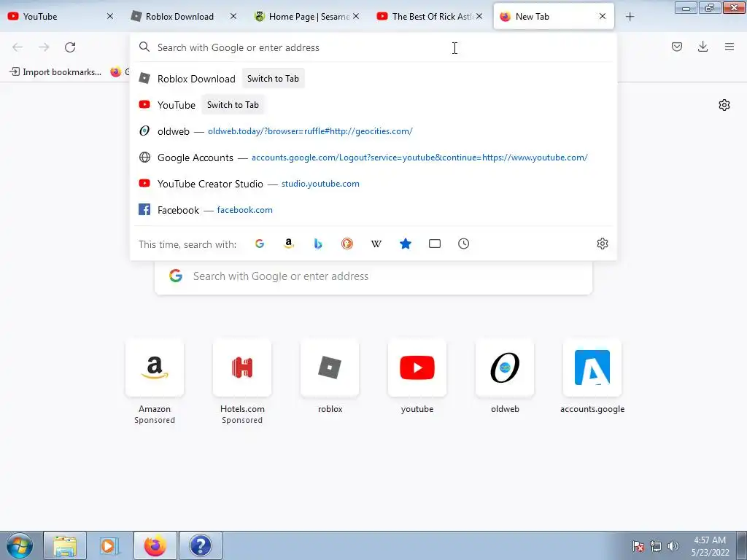The width and height of the screenshot is (747, 560).
Task: Search this time with DuckDuckGo icon
Action: click(347, 244)
